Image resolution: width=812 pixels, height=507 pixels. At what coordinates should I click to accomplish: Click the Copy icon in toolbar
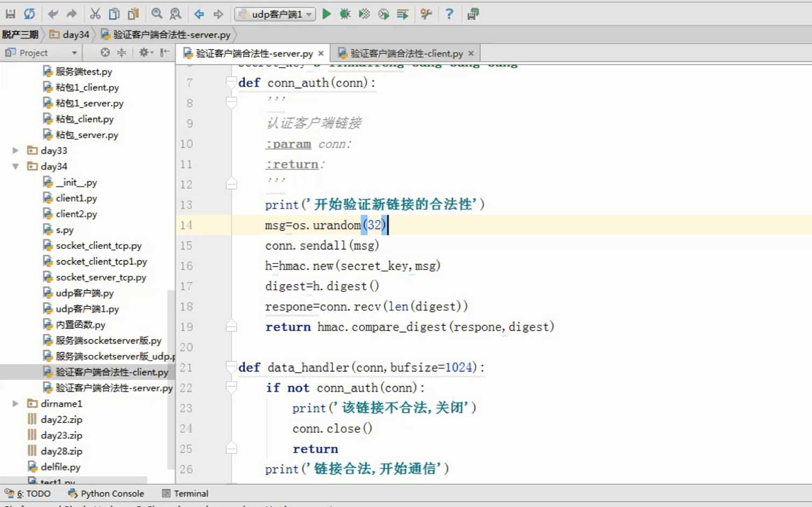pyautogui.click(x=114, y=14)
